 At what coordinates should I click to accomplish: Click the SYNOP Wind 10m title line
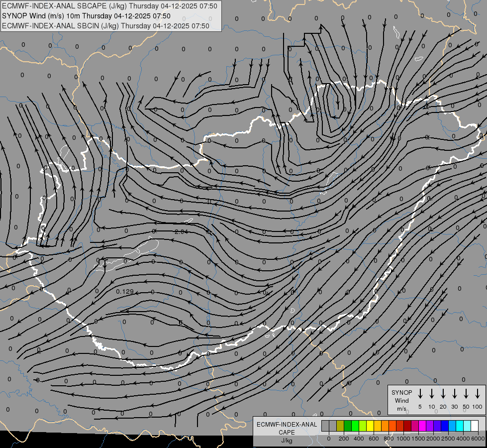(87, 16)
